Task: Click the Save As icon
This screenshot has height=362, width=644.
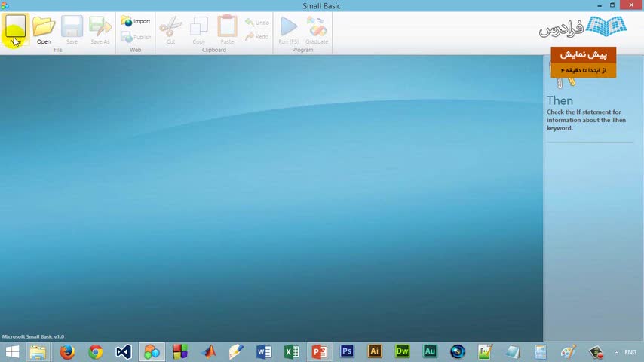Action: click(x=100, y=26)
